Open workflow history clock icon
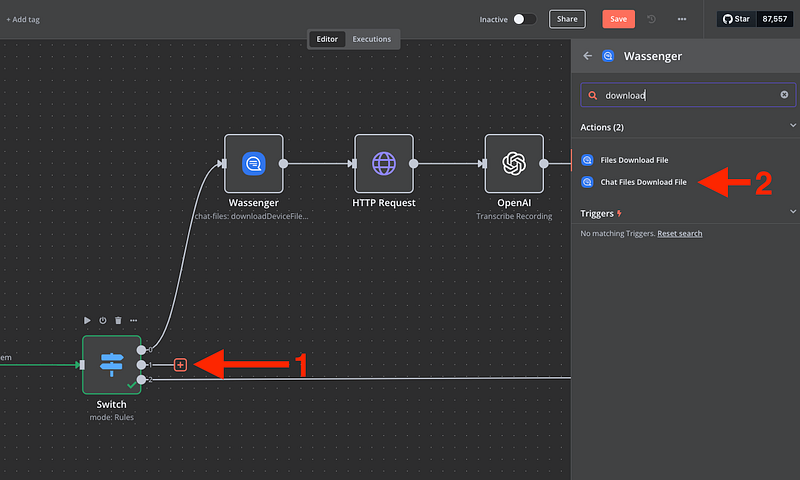800x480 pixels. click(x=652, y=19)
